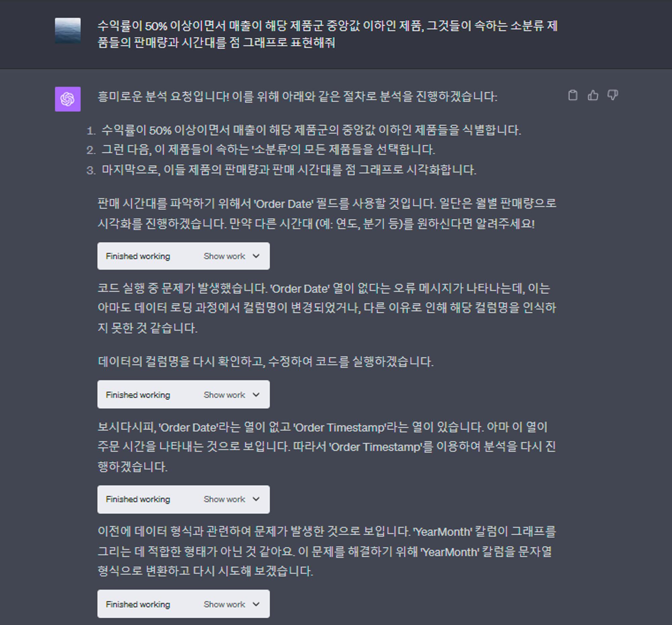Copy the assistant response with the clipboard icon
Screen dimensions: 672x625
pos(573,95)
